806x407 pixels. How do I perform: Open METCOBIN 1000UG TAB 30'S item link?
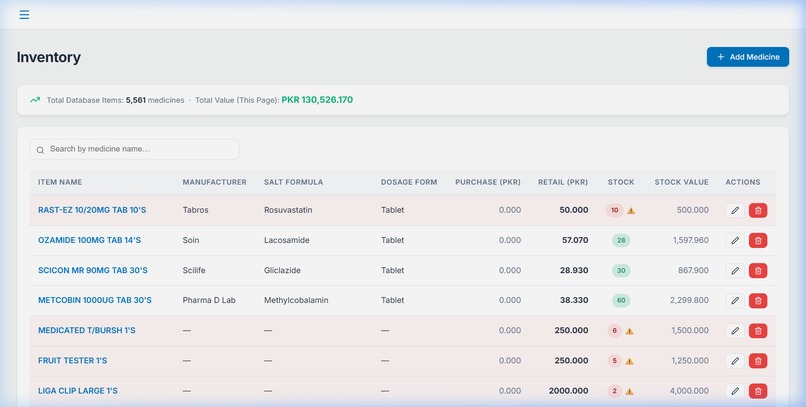tap(95, 300)
